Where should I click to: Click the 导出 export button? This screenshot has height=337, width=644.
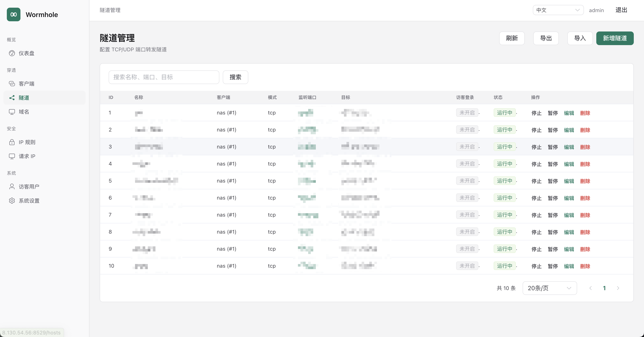546,38
